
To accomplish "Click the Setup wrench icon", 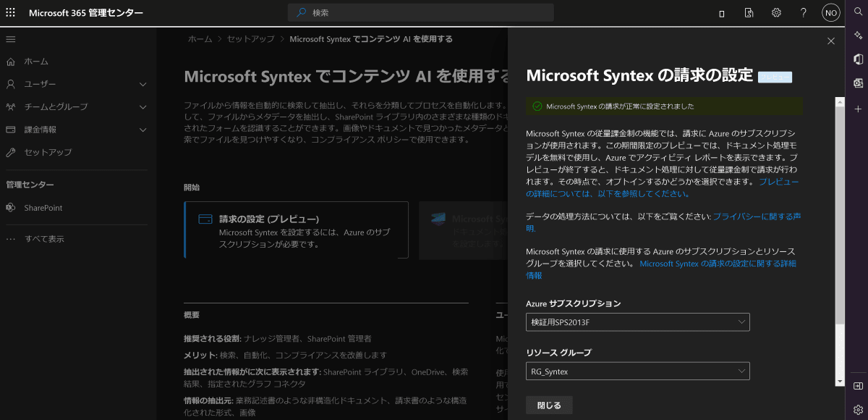I will coord(11,153).
